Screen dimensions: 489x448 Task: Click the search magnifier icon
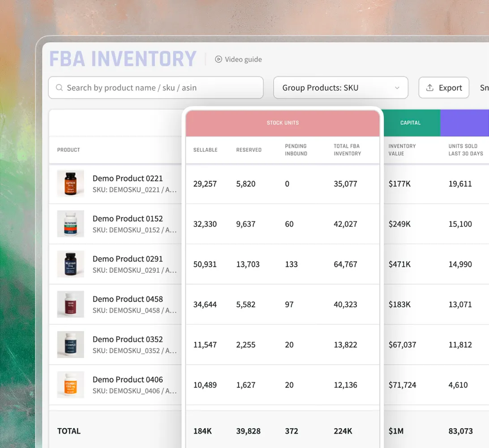[x=59, y=88]
